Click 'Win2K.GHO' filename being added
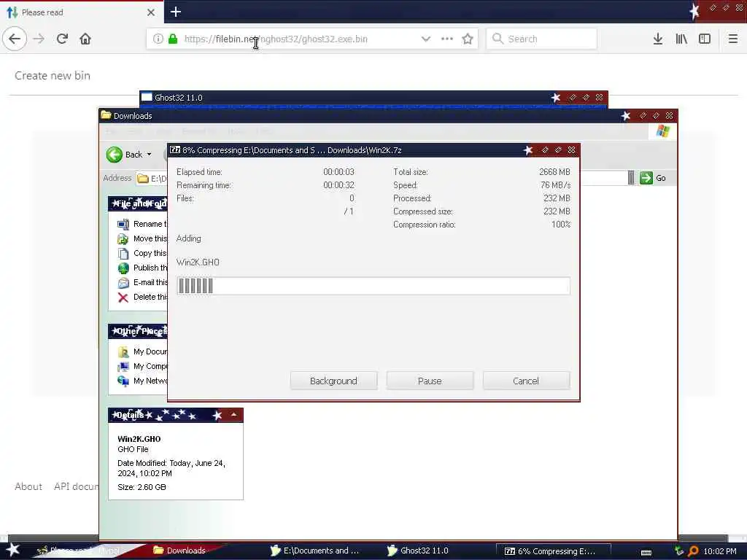This screenshot has height=560, width=747. point(198,262)
